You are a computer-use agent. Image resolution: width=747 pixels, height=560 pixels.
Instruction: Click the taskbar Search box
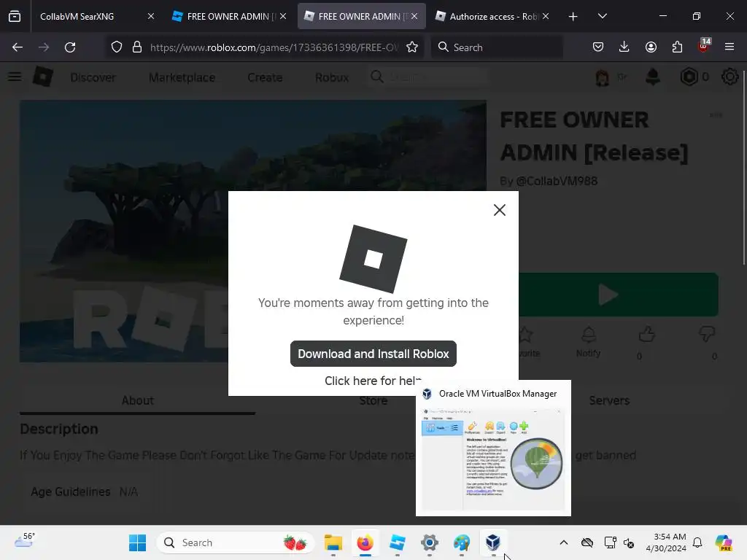coord(236,542)
